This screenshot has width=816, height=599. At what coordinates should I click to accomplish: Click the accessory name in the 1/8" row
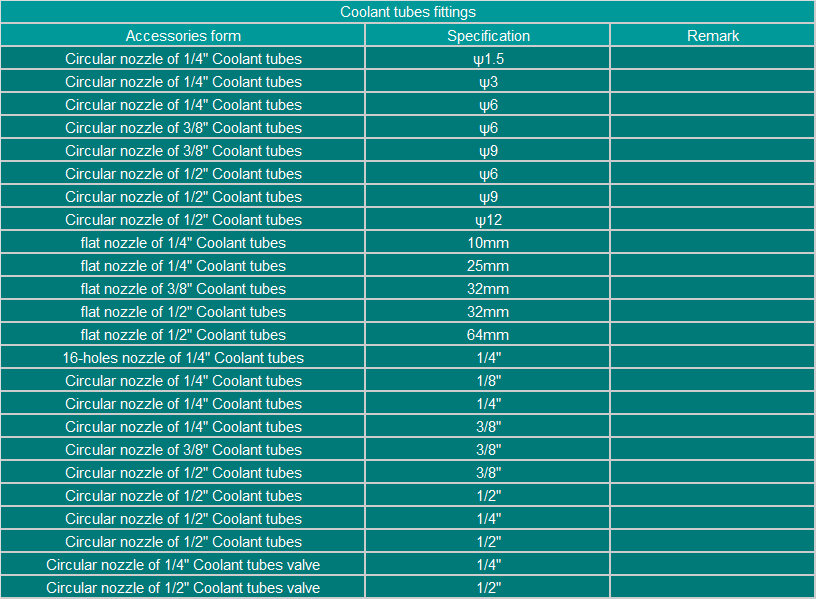click(183, 381)
